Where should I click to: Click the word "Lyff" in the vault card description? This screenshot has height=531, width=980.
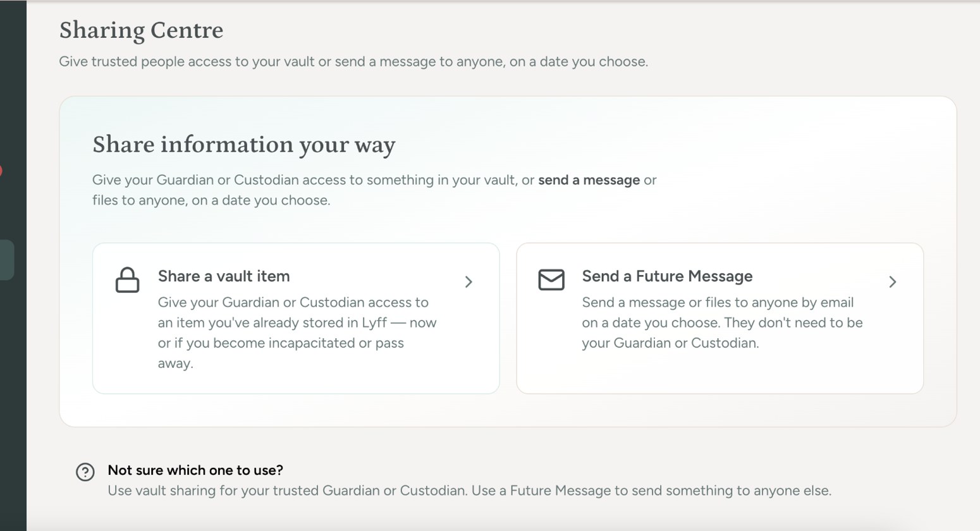pyautogui.click(x=374, y=322)
